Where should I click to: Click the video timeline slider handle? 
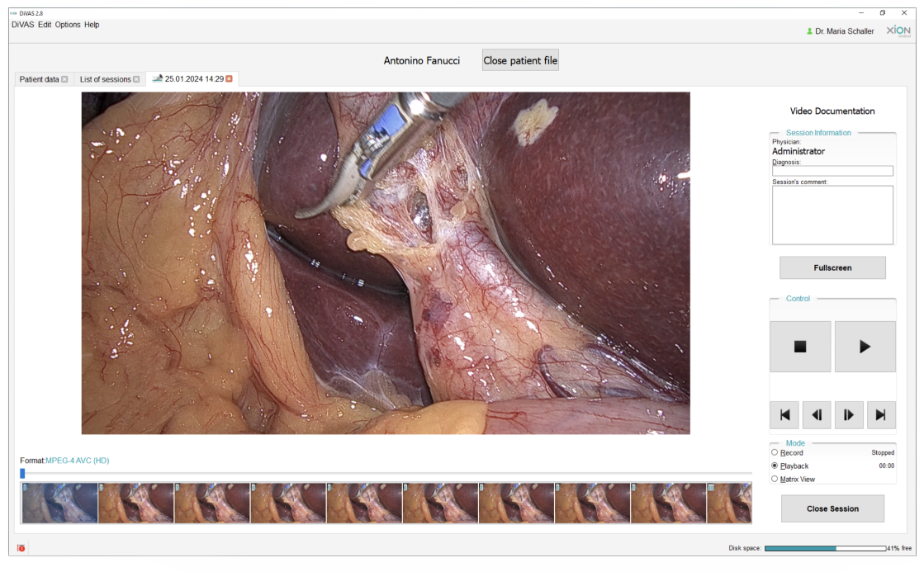22,473
